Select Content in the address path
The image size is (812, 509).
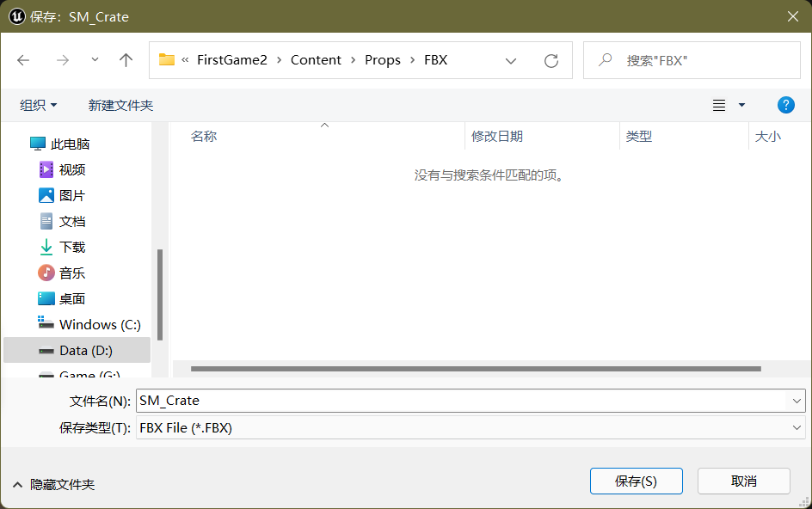tap(316, 60)
